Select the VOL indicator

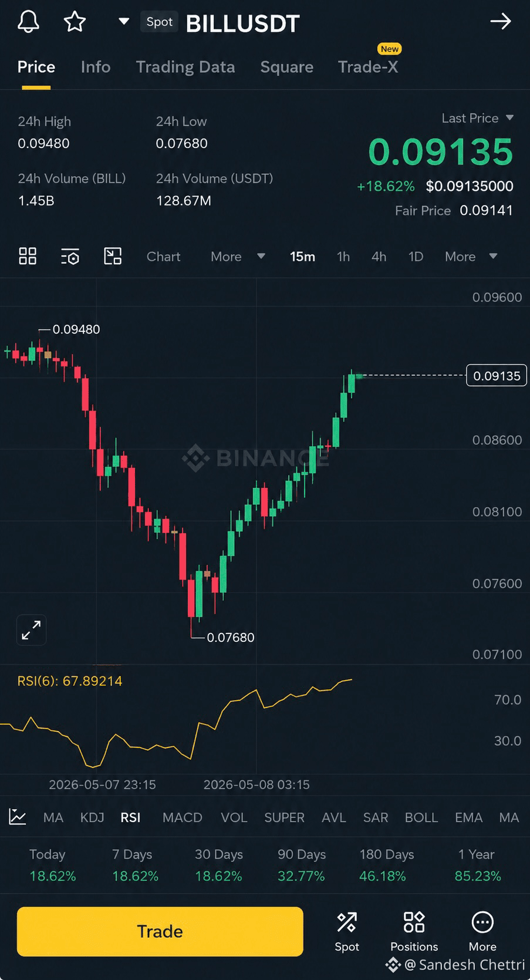click(x=234, y=817)
